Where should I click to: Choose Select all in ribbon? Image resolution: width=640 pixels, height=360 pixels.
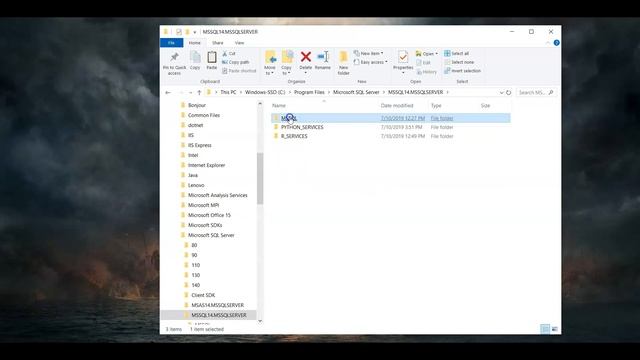click(x=456, y=53)
